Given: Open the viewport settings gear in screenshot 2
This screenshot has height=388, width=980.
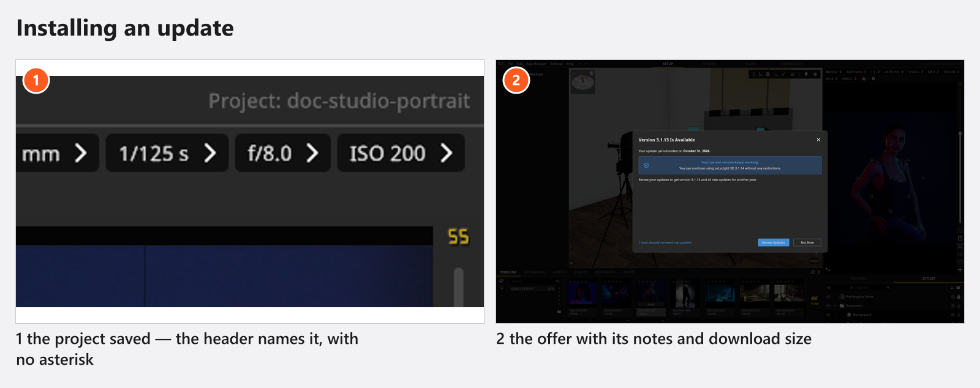Looking at the screenshot, I should click(815, 74).
